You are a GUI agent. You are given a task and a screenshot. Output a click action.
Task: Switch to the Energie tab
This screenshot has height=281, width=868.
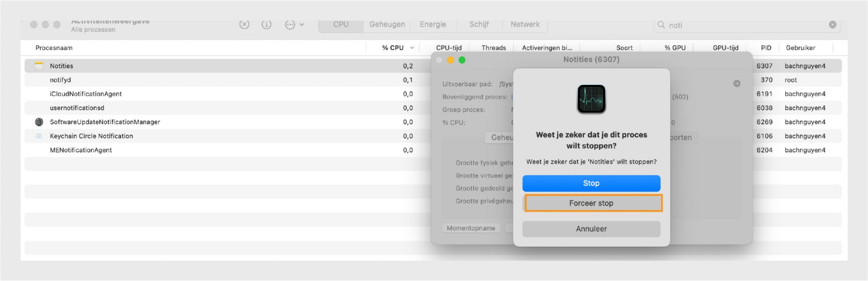coord(433,24)
